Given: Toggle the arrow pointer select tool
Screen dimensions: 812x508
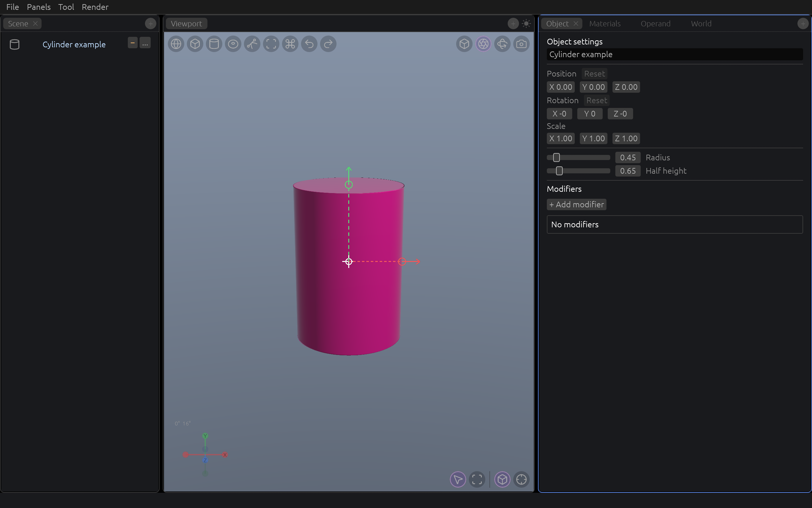Looking at the screenshot, I should coord(458,479).
